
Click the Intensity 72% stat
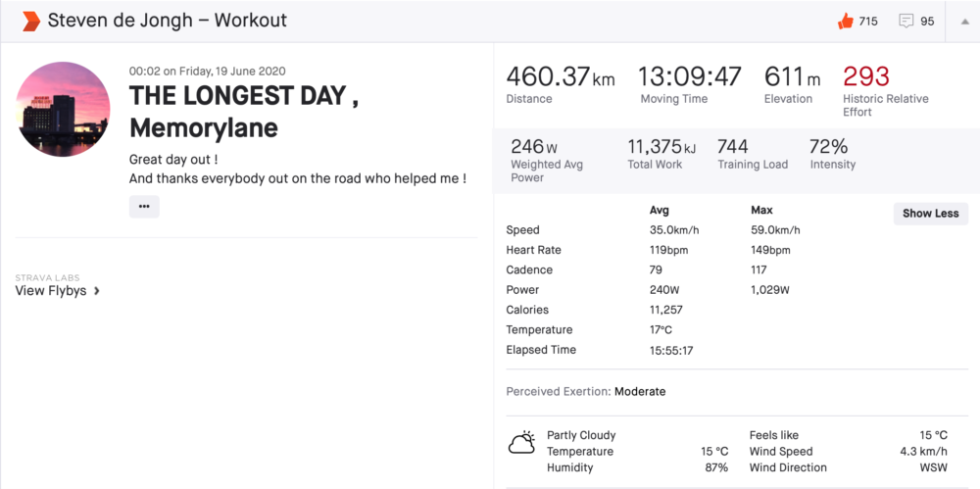click(x=829, y=146)
